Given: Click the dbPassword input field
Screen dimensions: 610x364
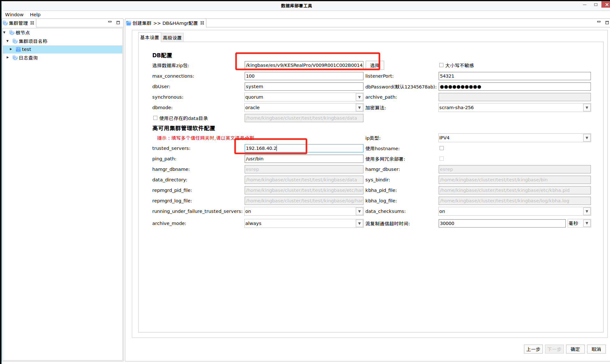Looking at the screenshot, I should point(514,87).
